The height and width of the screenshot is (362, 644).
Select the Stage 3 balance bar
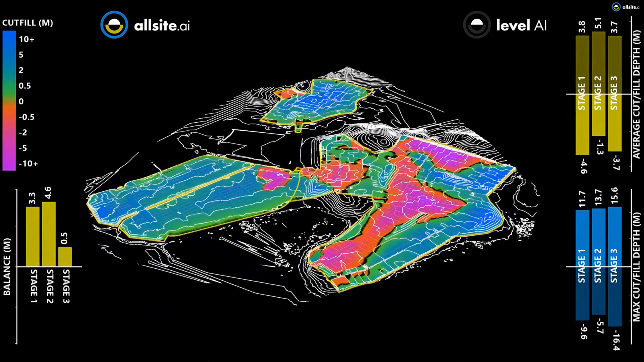tap(65, 257)
